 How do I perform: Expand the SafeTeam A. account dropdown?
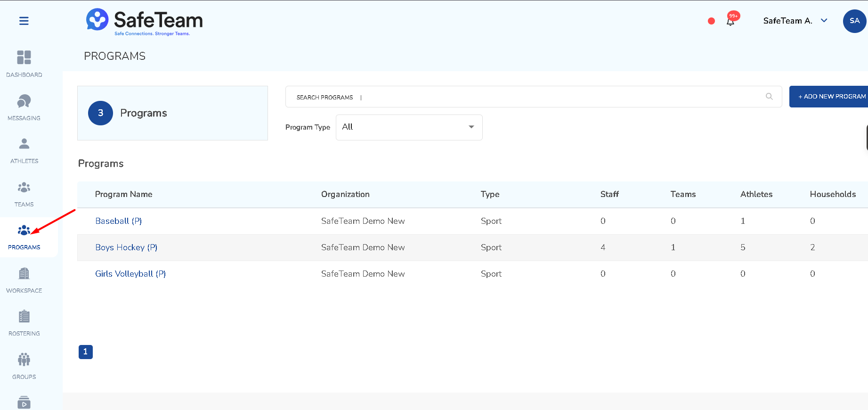point(795,21)
